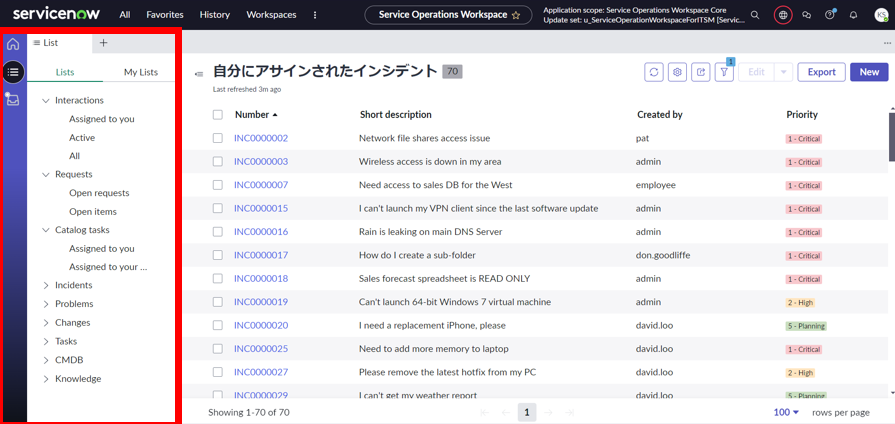895x424 pixels.
Task: Open the chat conversations icon
Action: coord(807,15)
